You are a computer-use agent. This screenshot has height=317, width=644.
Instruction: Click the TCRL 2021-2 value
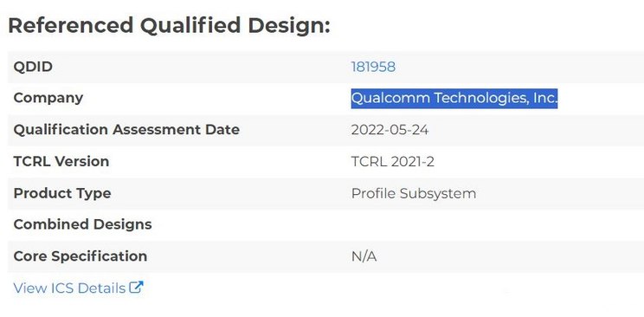click(x=393, y=162)
